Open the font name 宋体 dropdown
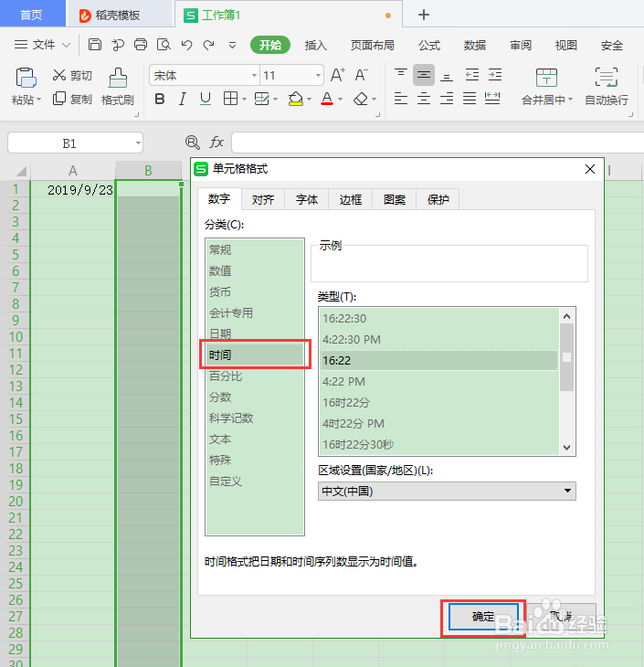Screen dimensions: 644x667 point(254,75)
